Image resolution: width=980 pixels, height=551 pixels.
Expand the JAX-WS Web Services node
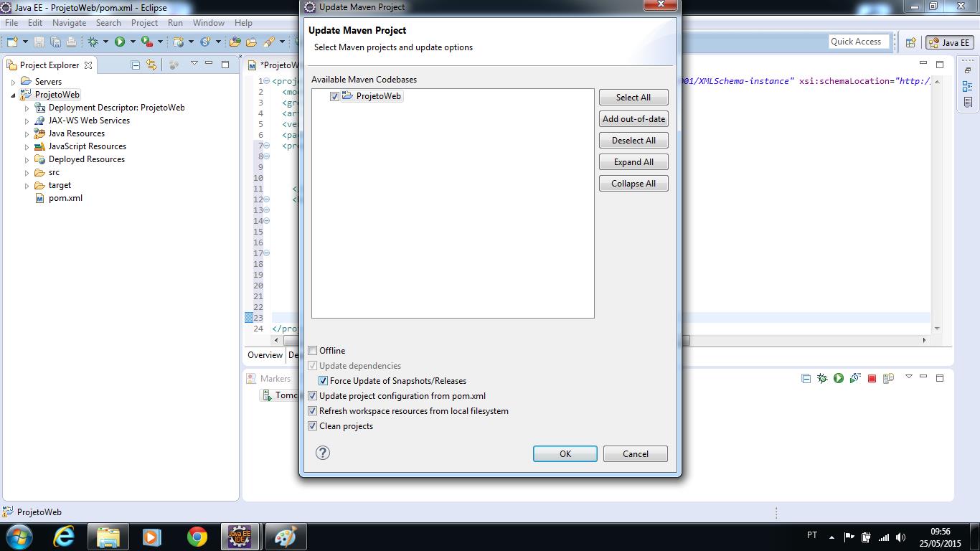(27, 121)
